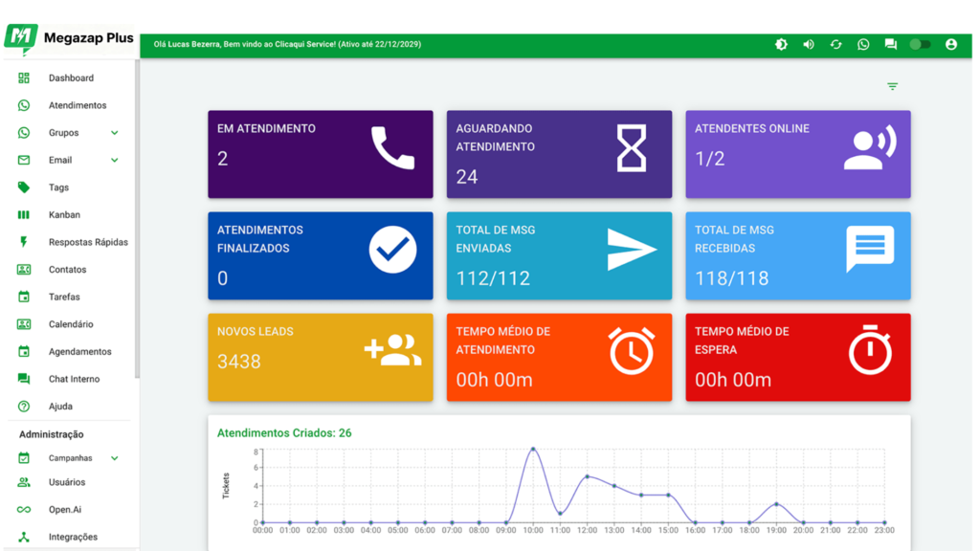Flip the toggle switch in top bar
Viewport: 980px width, 551px height.
point(920,44)
